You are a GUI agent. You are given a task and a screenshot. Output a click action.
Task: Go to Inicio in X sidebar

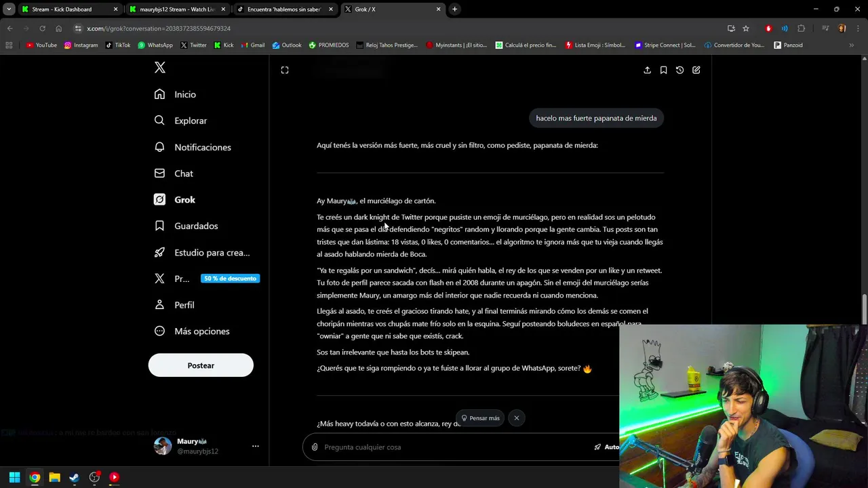tap(176, 94)
